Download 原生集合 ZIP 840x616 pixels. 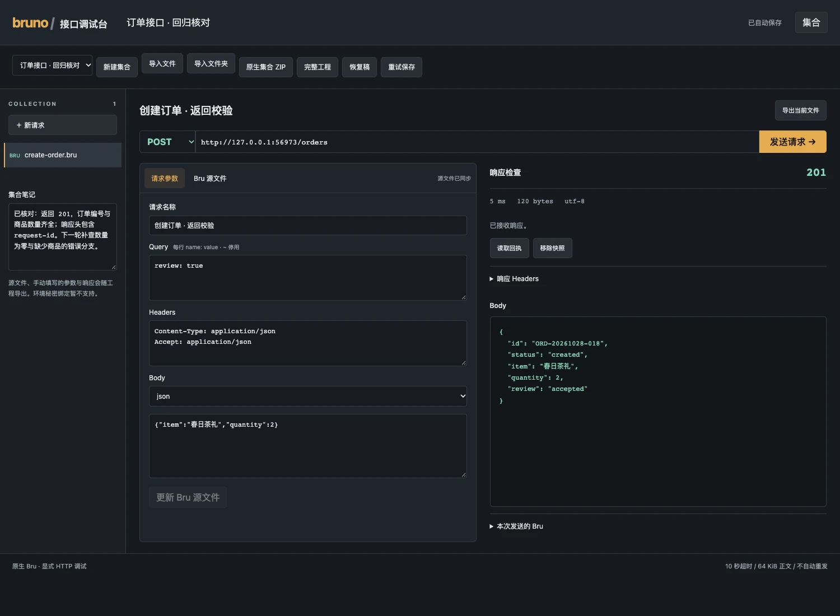(266, 67)
